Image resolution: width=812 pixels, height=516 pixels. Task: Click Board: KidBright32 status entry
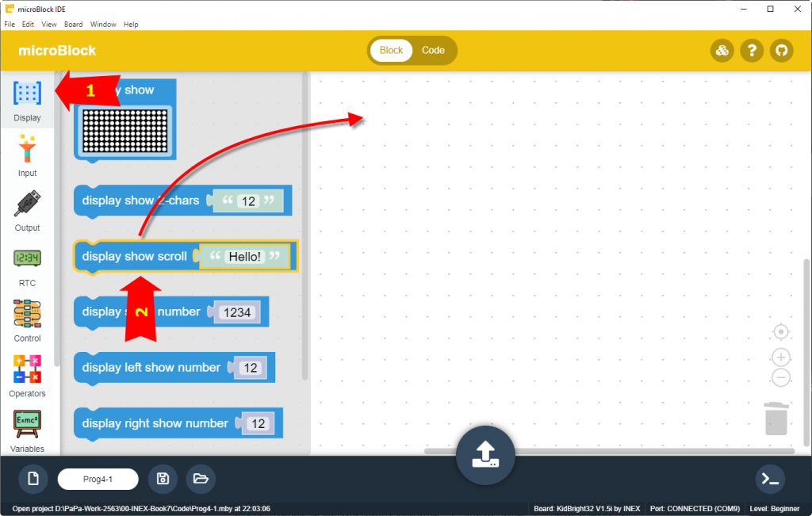[x=587, y=509]
